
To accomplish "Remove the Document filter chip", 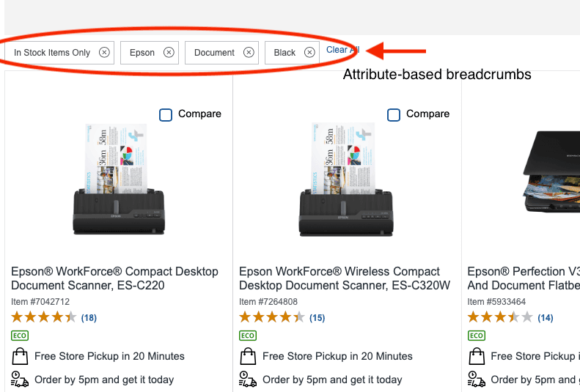I will point(249,53).
